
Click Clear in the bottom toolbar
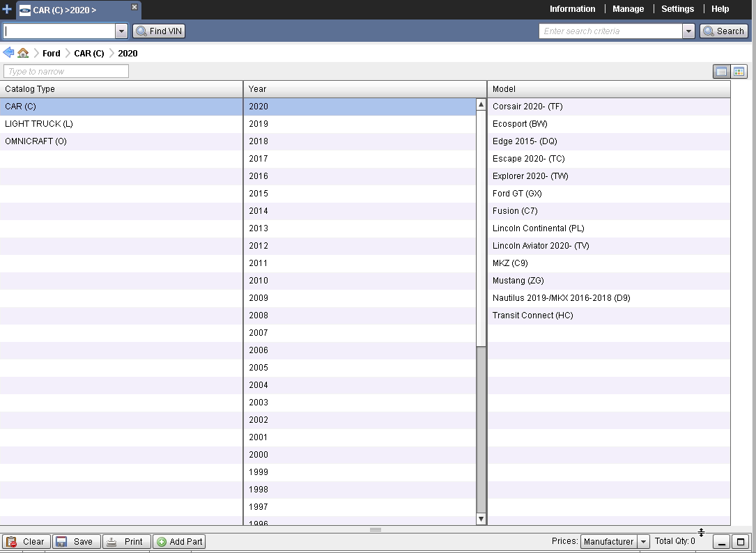[26, 541]
